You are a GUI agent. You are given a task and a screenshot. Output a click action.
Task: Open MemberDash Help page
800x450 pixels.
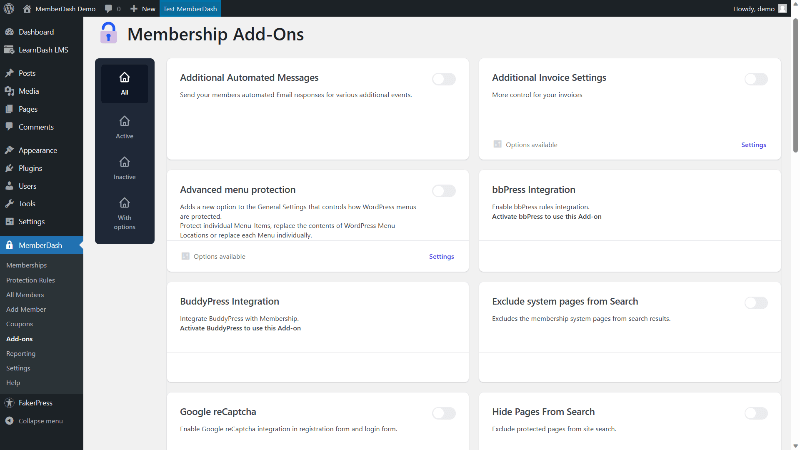(x=13, y=383)
